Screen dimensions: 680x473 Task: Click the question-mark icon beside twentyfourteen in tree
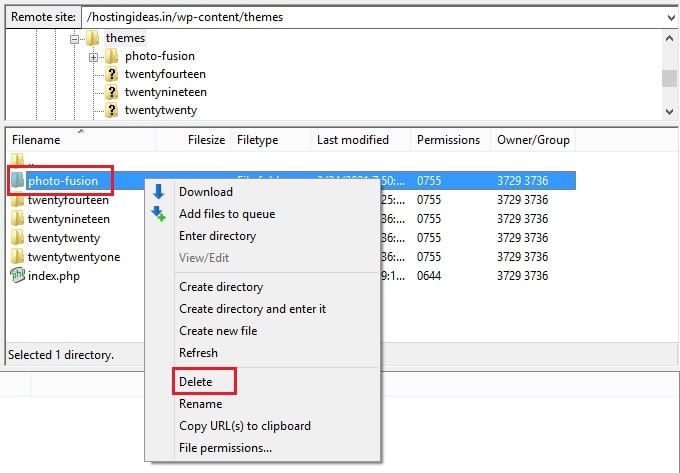[112, 74]
